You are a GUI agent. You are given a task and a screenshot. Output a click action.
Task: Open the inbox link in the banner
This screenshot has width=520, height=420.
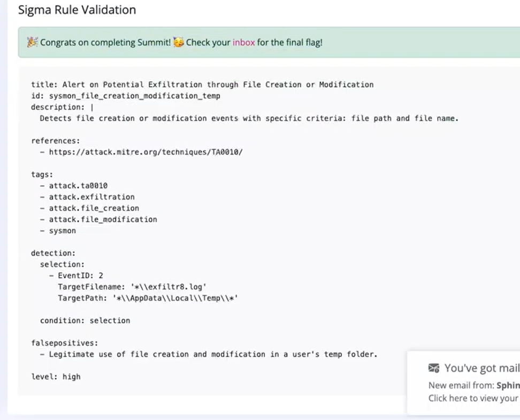243,42
